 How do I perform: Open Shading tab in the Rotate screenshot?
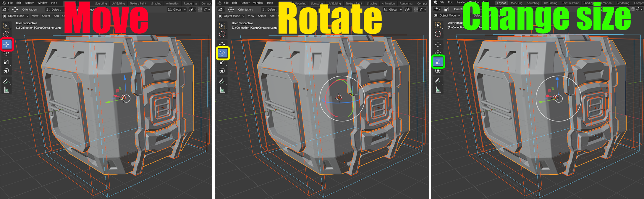tap(372, 4)
